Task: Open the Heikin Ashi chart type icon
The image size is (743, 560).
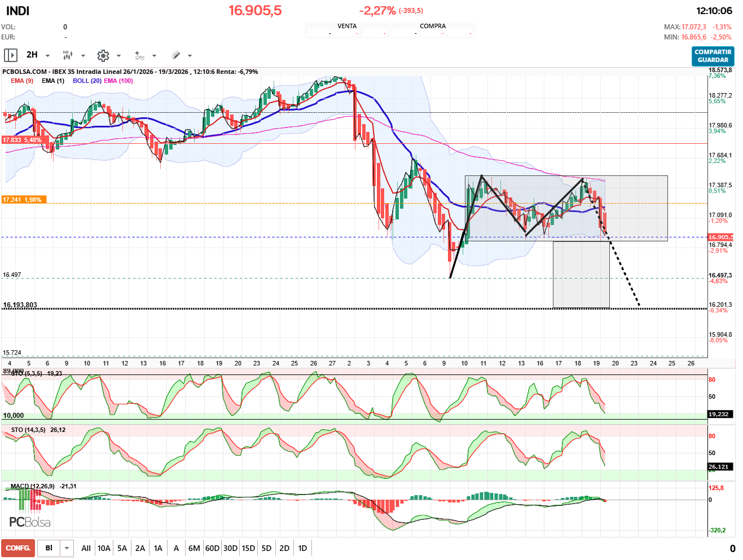Action: (68, 55)
